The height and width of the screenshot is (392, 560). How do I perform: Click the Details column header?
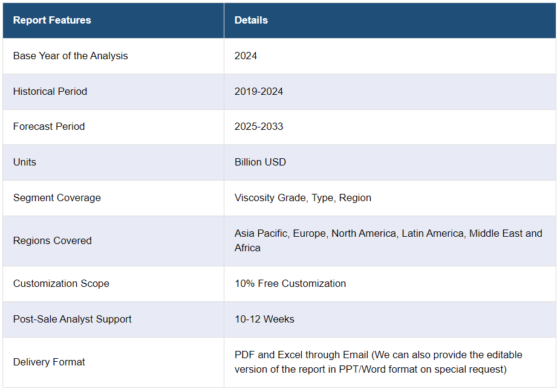click(x=251, y=21)
